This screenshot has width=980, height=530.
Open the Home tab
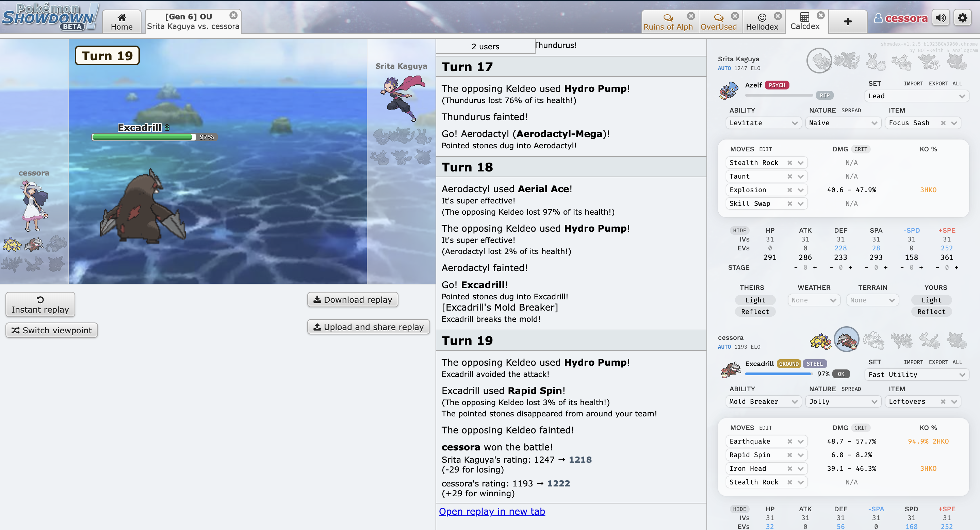[x=122, y=22]
